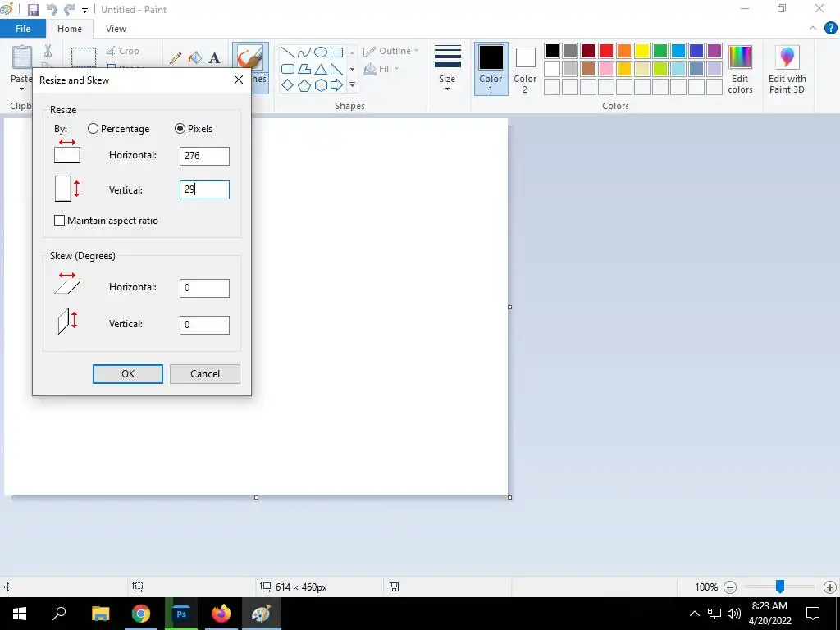
Task: Open Google Chrome from taskbar
Action: tap(141, 614)
